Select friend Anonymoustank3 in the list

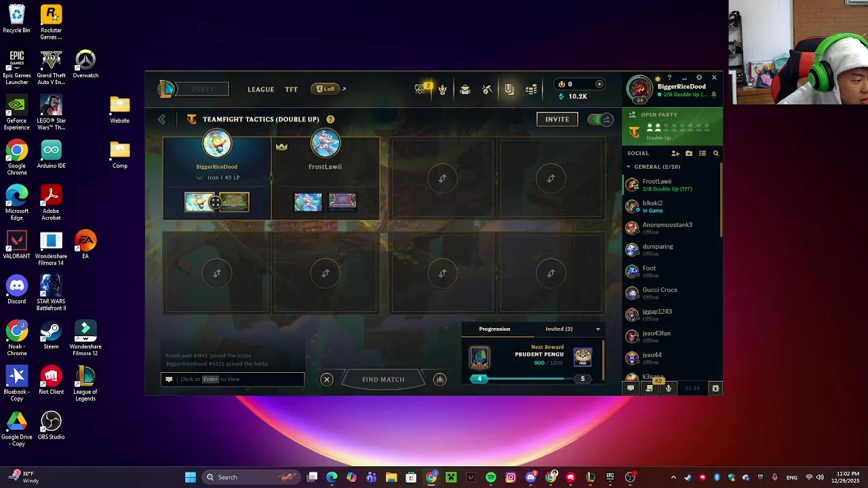click(x=671, y=228)
